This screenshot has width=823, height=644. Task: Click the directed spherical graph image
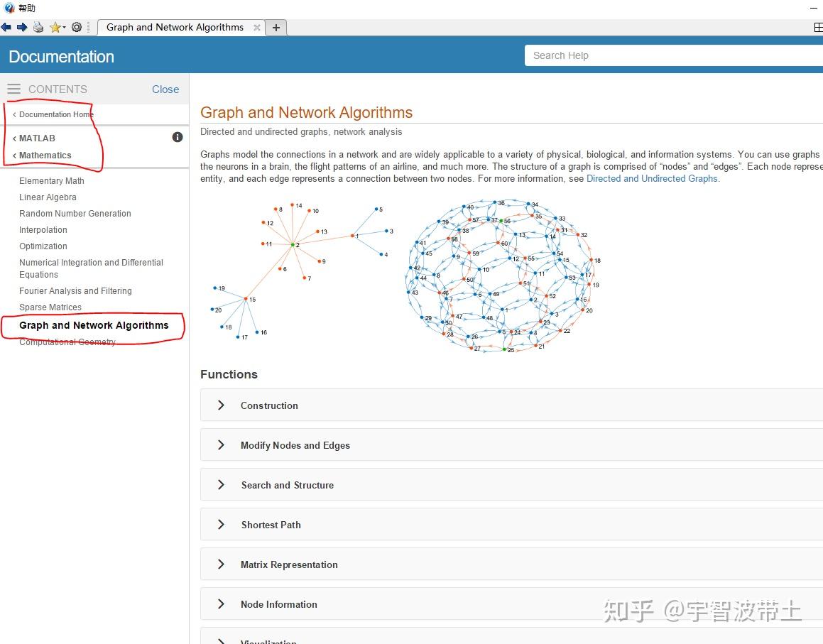tap(503, 275)
